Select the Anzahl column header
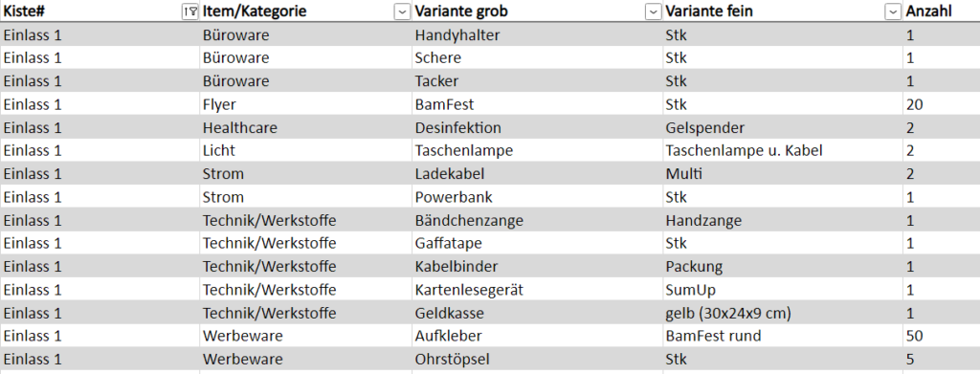This screenshot has width=980, height=374. [x=942, y=11]
